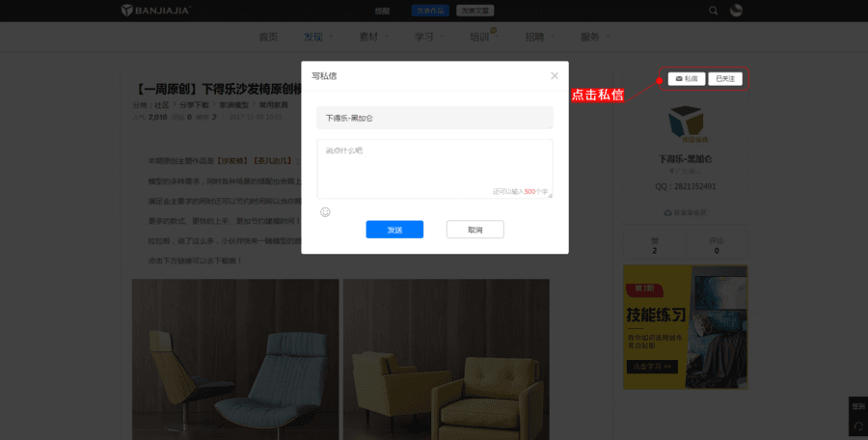Click 点击学习 >> on the banner
Viewport: 868px width, 440px height.
[x=652, y=367]
